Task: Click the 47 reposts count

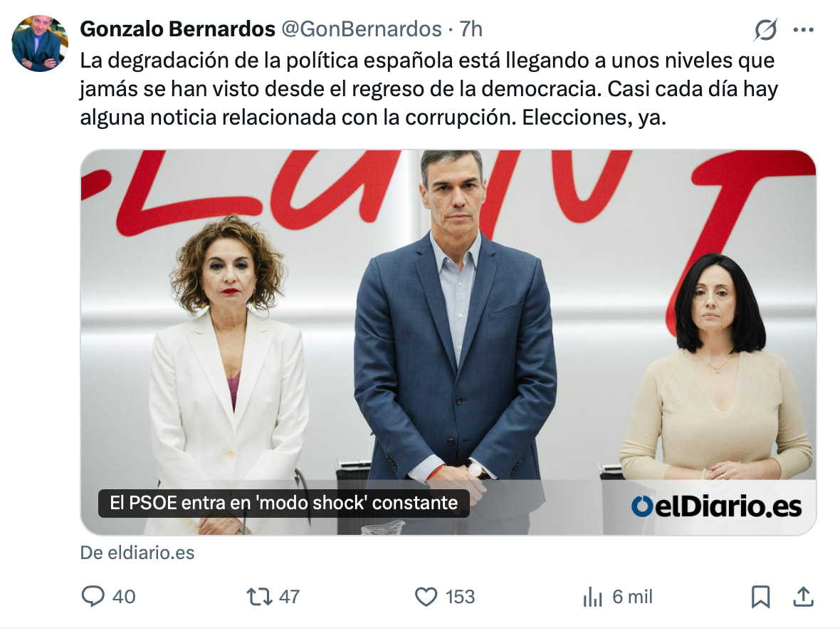Action: tap(289, 597)
